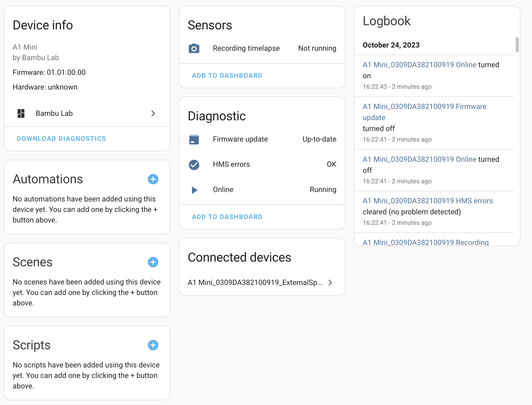This screenshot has height=405, width=532.
Task: Select the firmware update icon in Diagnostic
Action: point(194,139)
